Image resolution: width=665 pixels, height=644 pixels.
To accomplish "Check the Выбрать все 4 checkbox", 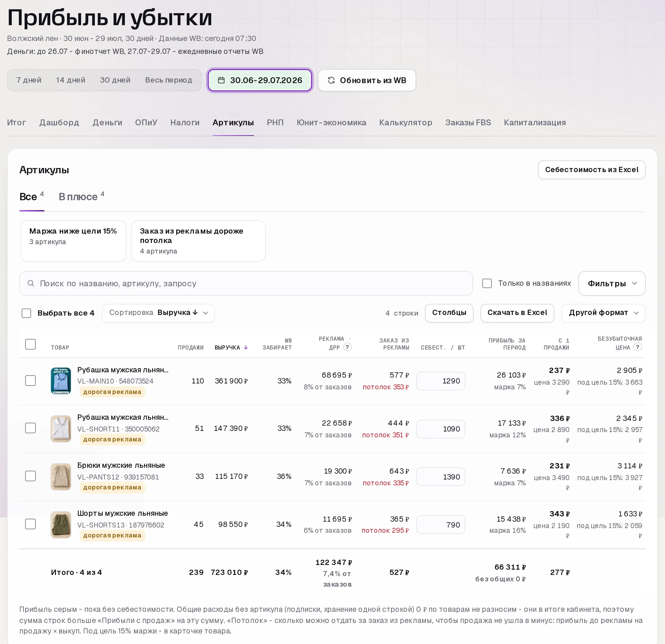I will coord(26,313).
